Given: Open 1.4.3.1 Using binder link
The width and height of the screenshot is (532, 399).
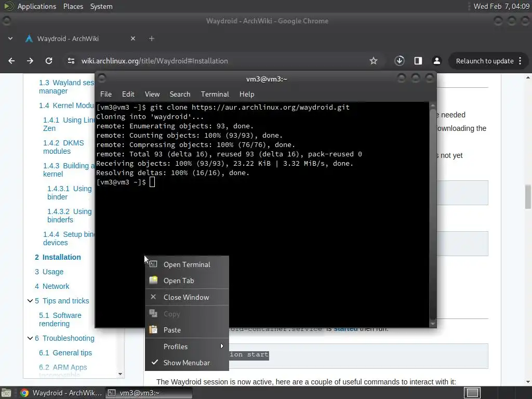Looking at the screenshot, I should (x=70, y=193).
